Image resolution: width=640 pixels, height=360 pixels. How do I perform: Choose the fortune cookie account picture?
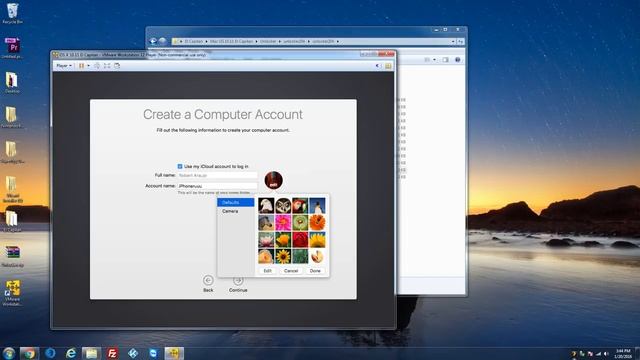coord(317,257)
